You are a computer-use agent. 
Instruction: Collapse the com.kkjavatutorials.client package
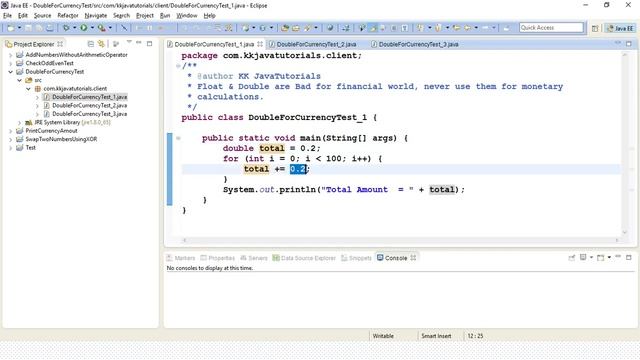28,89
